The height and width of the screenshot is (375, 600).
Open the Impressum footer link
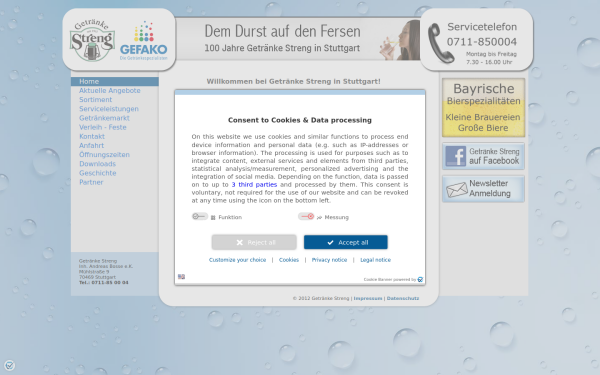coord(368,298)
